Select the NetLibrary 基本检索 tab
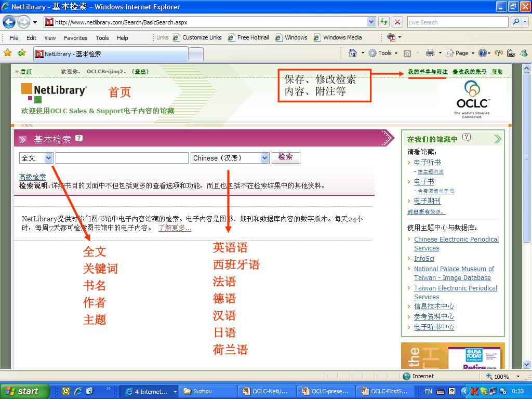The height and width of the screenshot is (399, 532). (111, 54)
